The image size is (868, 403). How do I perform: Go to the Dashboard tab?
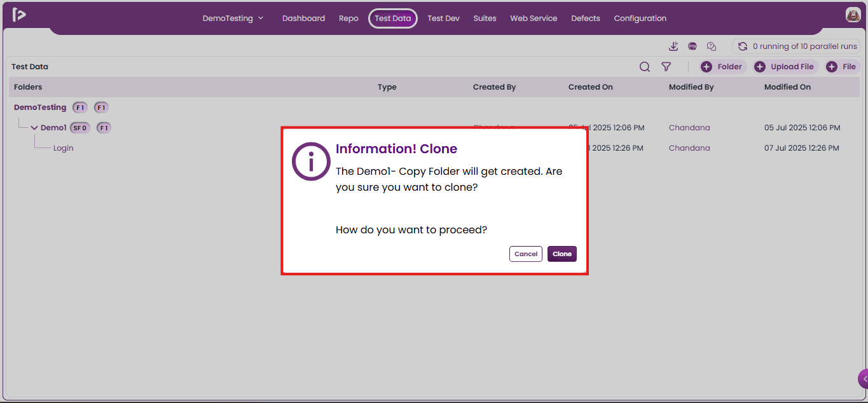[303, 18]
